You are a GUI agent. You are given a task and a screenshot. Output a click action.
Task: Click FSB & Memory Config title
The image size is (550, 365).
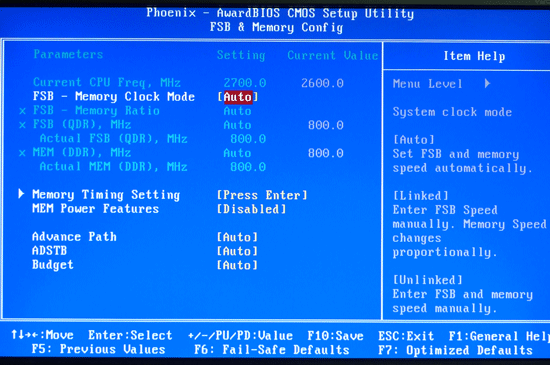276,27
